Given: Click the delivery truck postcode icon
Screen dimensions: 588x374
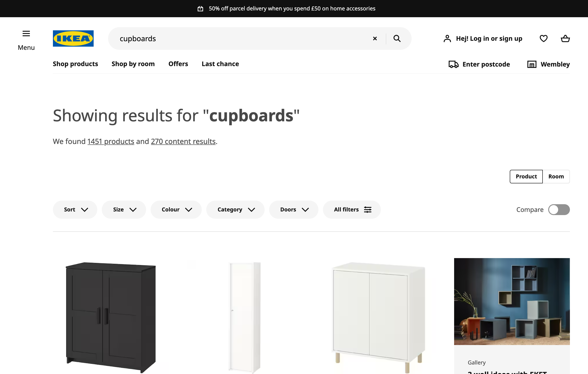Looking at the screenshot, I should (x=453, y=64).
